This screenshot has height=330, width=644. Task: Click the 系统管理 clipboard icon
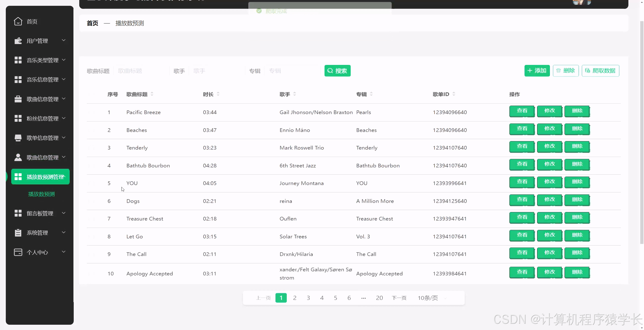click(x=18, y=233)
